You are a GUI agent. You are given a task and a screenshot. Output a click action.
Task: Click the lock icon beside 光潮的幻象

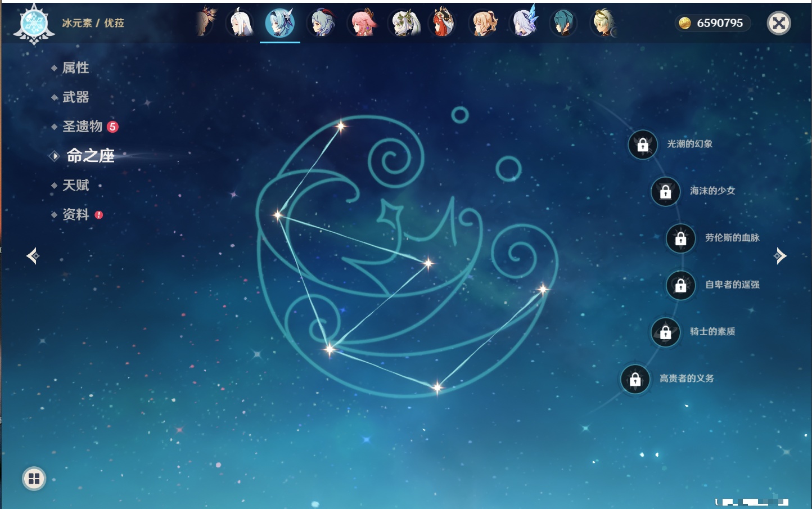tap(642, 145)
